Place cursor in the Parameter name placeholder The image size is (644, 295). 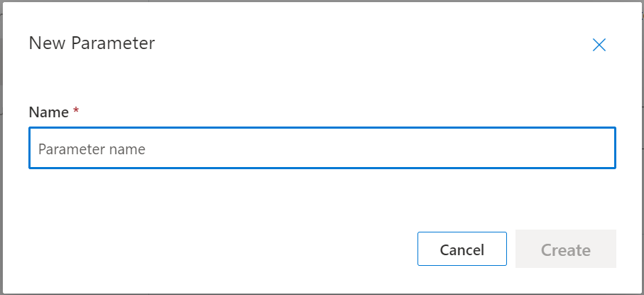tap(92, 149)
